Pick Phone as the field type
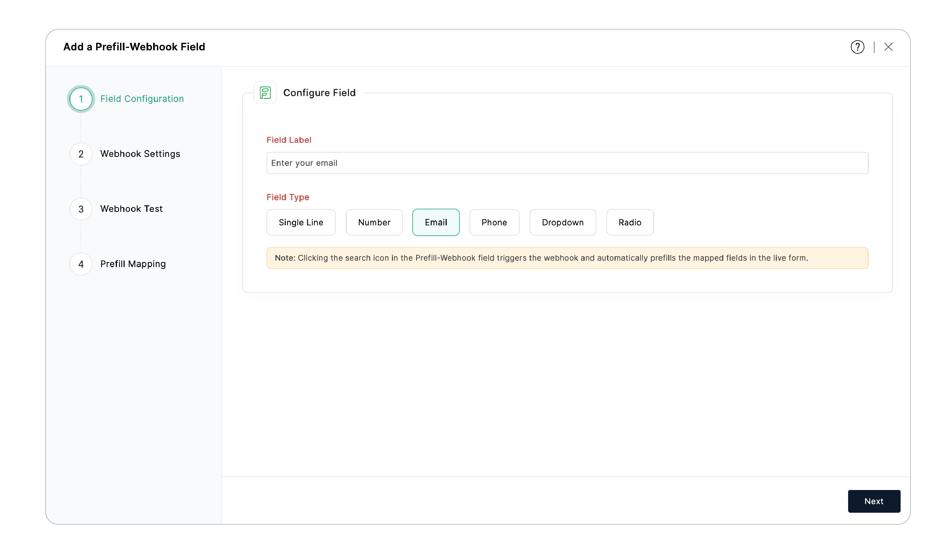The width and height of the screenshot is (943, 560). (x=494, y=222)
